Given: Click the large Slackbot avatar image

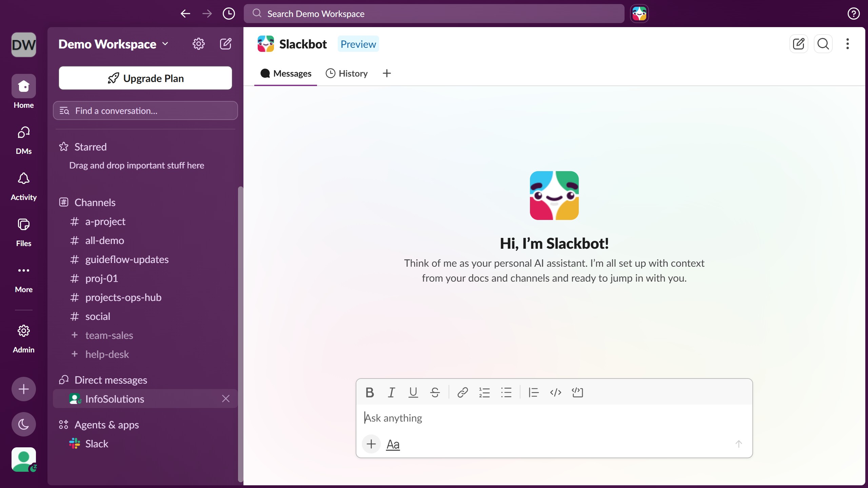Looking at the screenshot, I should 554,196.
